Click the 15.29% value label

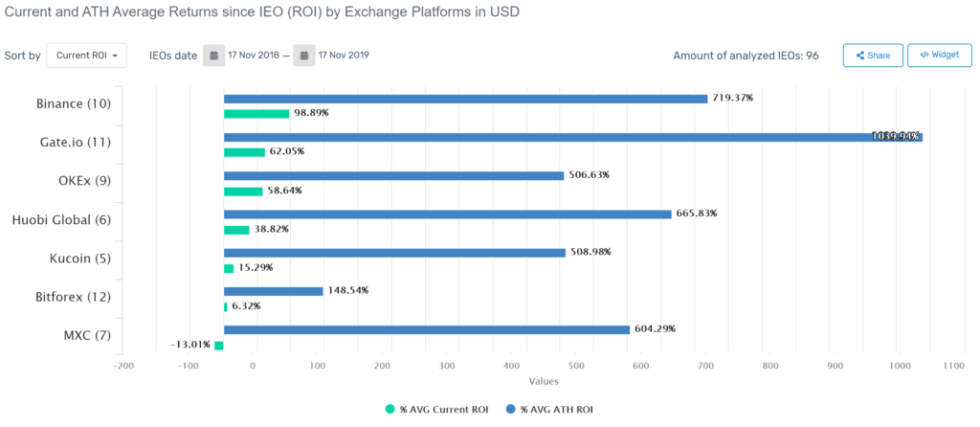tap(256, 267)
